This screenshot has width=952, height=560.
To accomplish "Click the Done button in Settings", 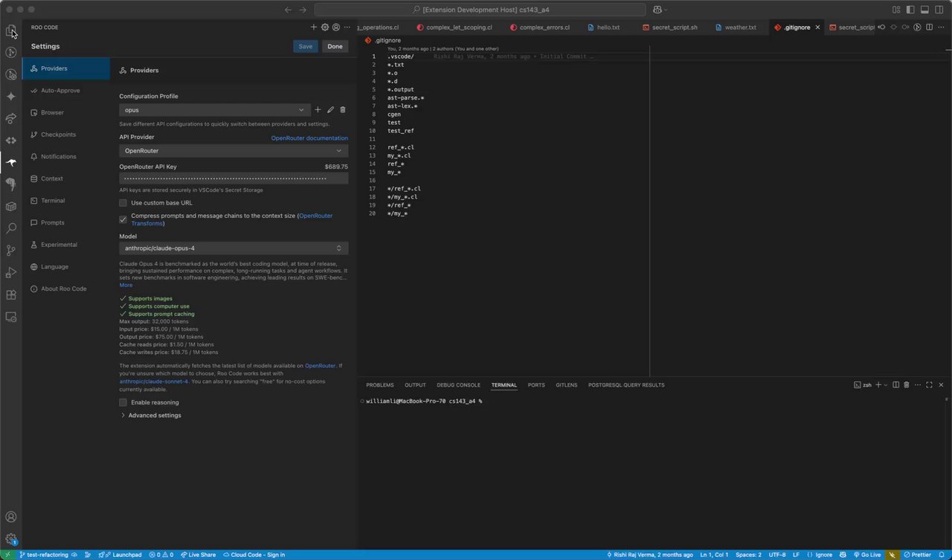I will click(x=335, y=46).
